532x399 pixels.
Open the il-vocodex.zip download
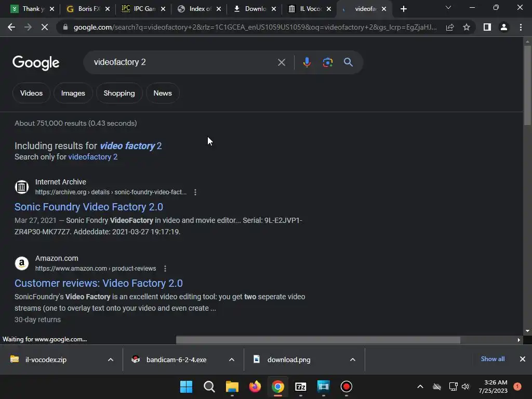46,360
